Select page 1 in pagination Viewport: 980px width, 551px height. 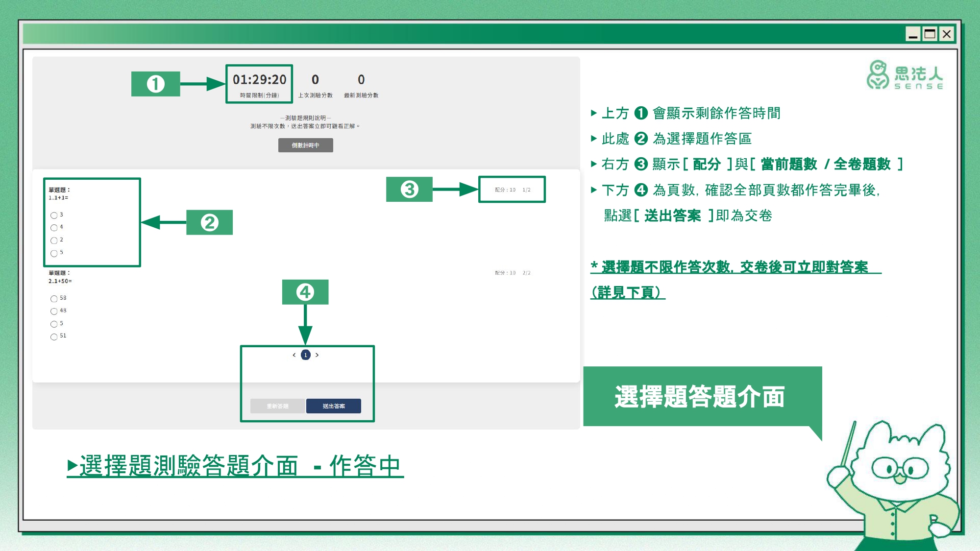306,355
